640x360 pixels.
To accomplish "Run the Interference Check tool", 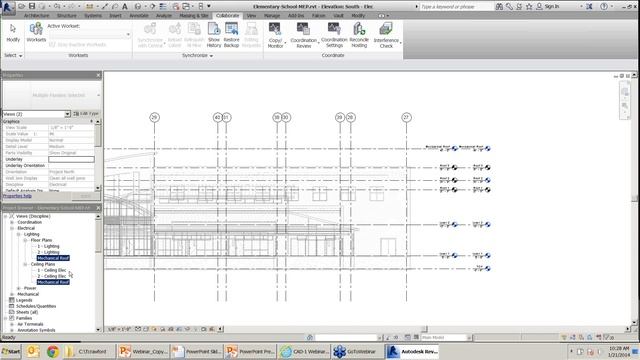I will [x=386, y=35].
